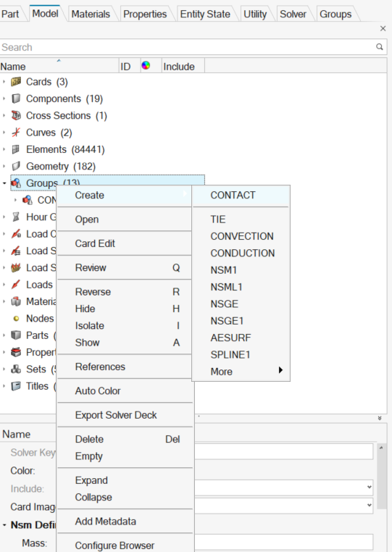The width and height of the screenshot is (392, 552).
Task: Choose CONTACT from Create submenu
Action: (x=241, y=195)
